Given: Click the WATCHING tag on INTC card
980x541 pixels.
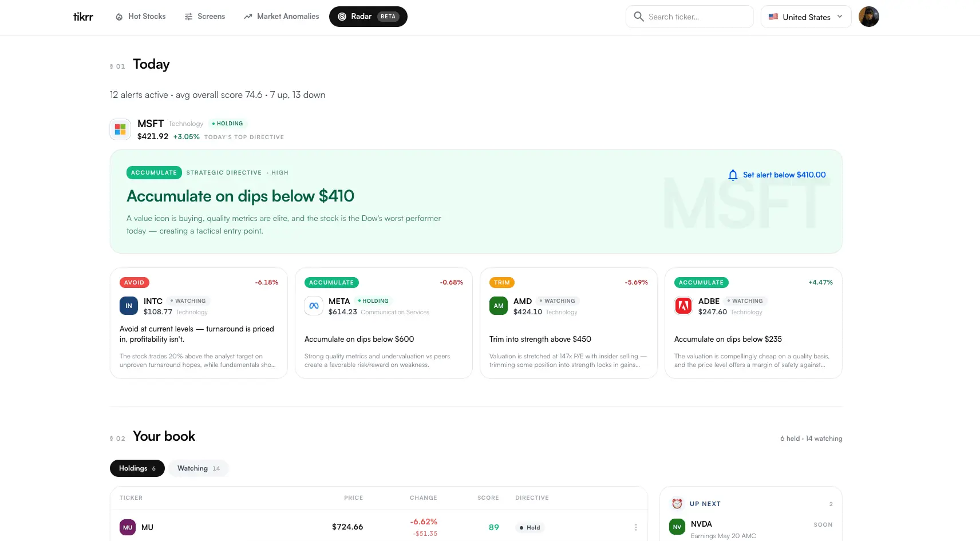Looking at the screenshot, I should point(188,301).
